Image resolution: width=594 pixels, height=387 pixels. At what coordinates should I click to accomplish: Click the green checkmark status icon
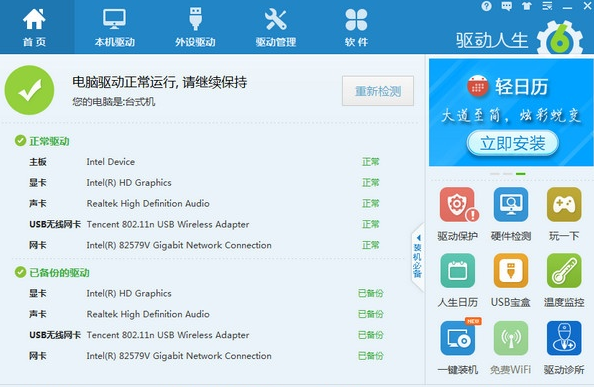tap(29, 90)
